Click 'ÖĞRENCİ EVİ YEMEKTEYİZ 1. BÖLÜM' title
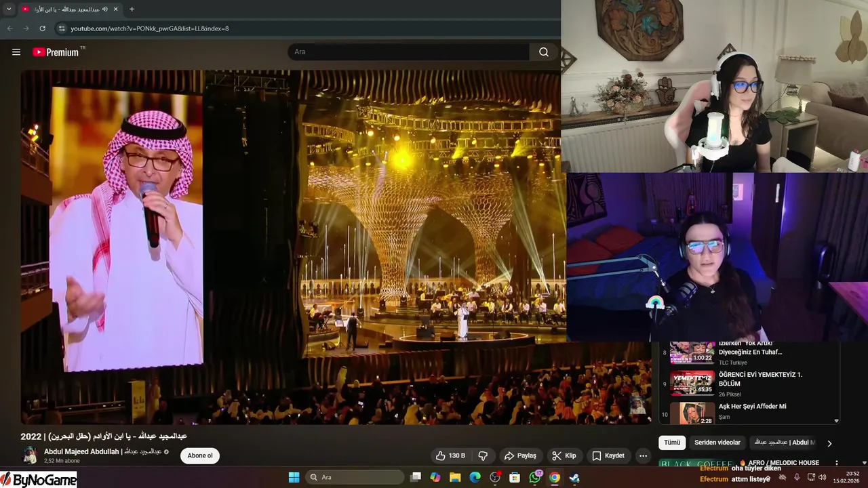The width and height of the screenshot is (868, 488). click(760, 379)
